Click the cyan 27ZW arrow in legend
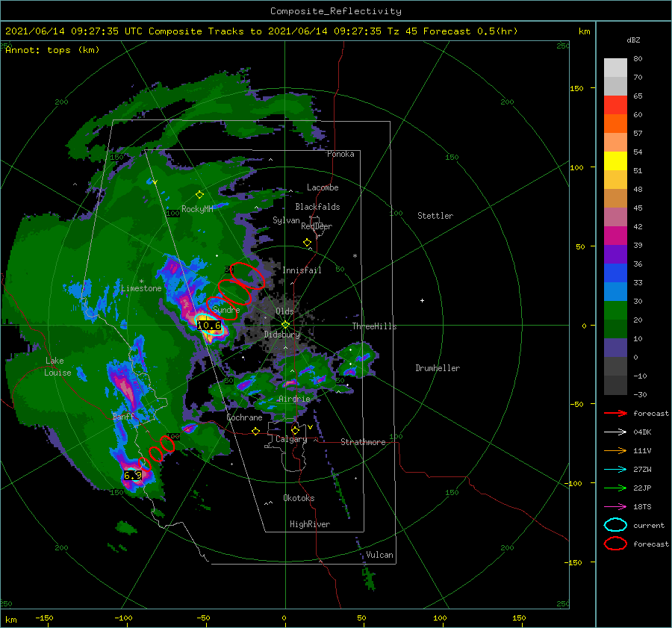Screen dimensions: 672x628 tap(615, 470)
